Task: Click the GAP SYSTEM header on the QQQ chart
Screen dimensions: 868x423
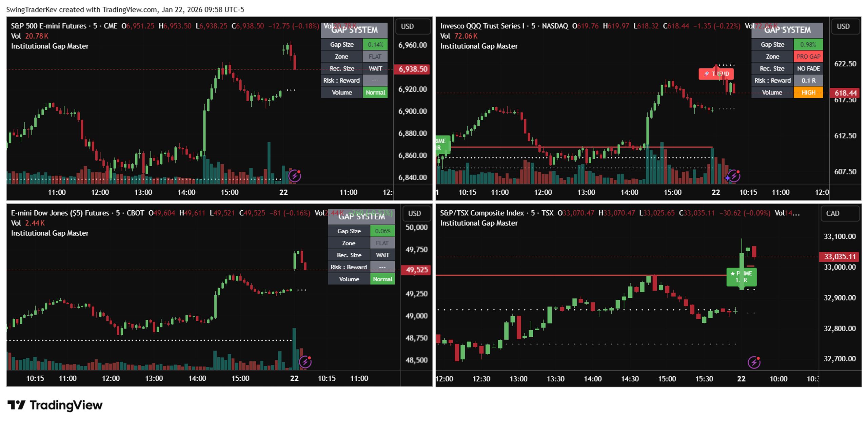Action: 787,30
